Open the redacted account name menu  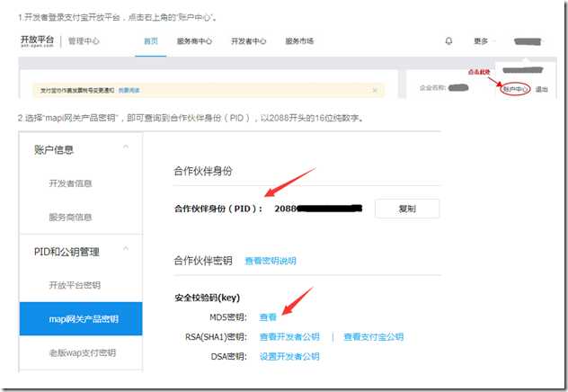coord(528,41)
